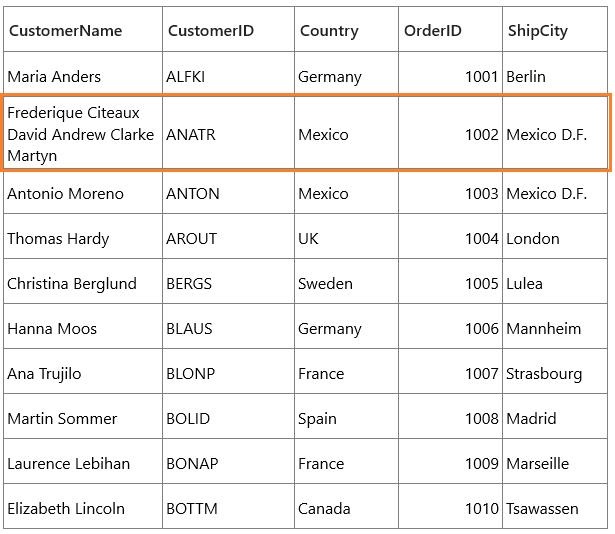Select the ShipCity column header

[x=555, y=29]
